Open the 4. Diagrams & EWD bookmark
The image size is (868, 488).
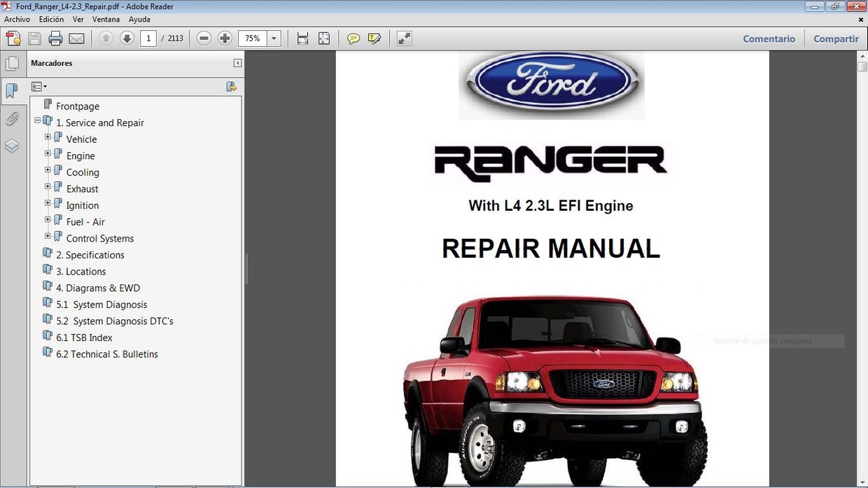point(98,288)
